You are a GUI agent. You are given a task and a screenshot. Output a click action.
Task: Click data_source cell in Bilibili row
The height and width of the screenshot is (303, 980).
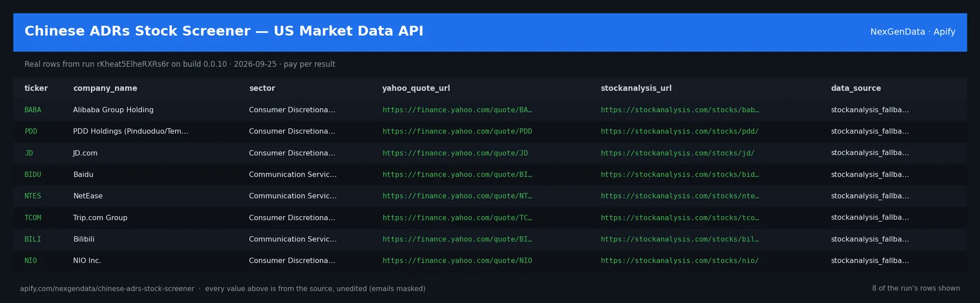coord(869,239)
